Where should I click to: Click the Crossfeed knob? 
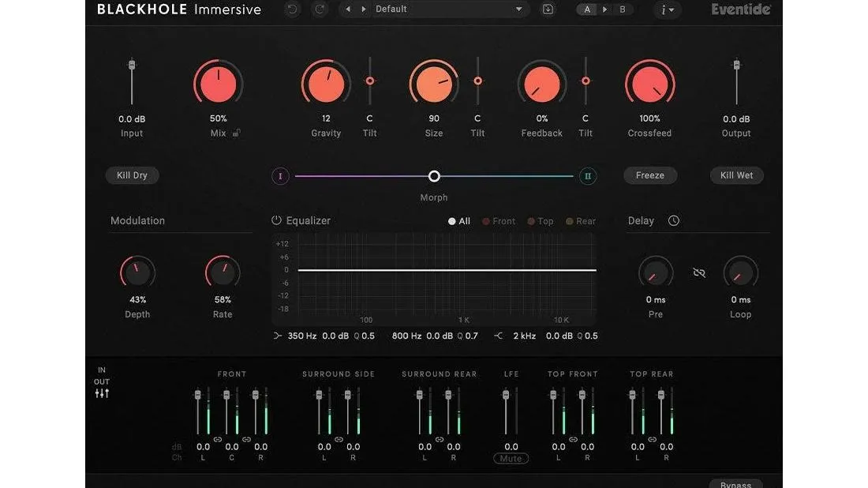(650, 84)
